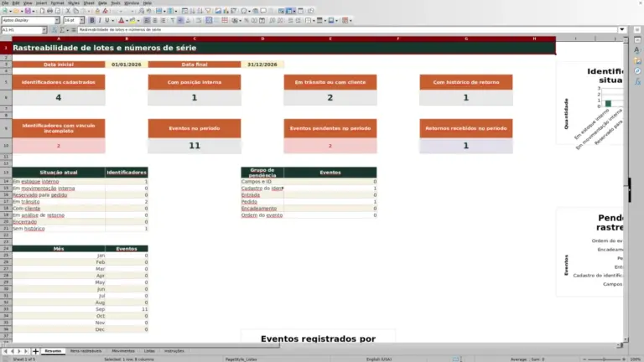Toggle Bold formatting

92,20
